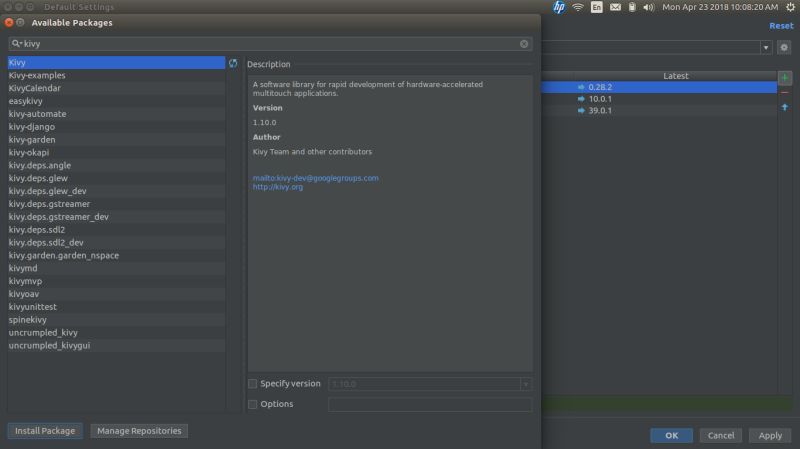Click Apply in Default Settings window
This screenshot has width=800, height=449.
point(770,435)
